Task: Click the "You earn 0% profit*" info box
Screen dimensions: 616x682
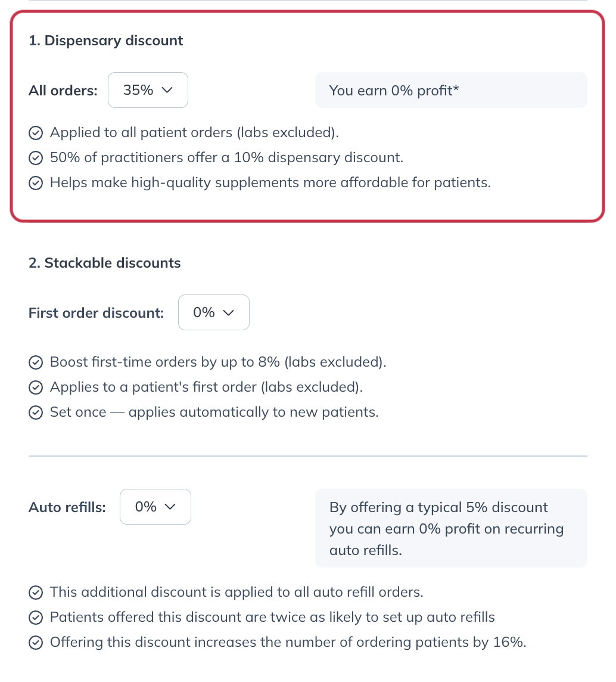Action: (x=450, y=90)
